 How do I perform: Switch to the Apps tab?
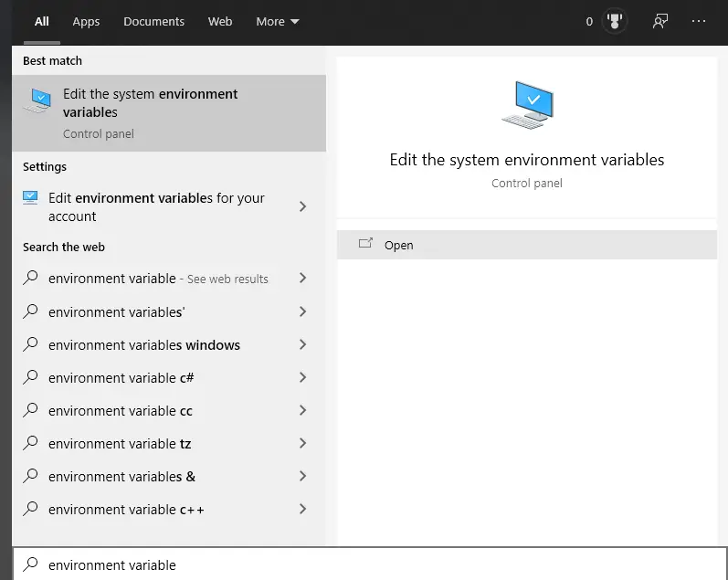coord(86,21)
